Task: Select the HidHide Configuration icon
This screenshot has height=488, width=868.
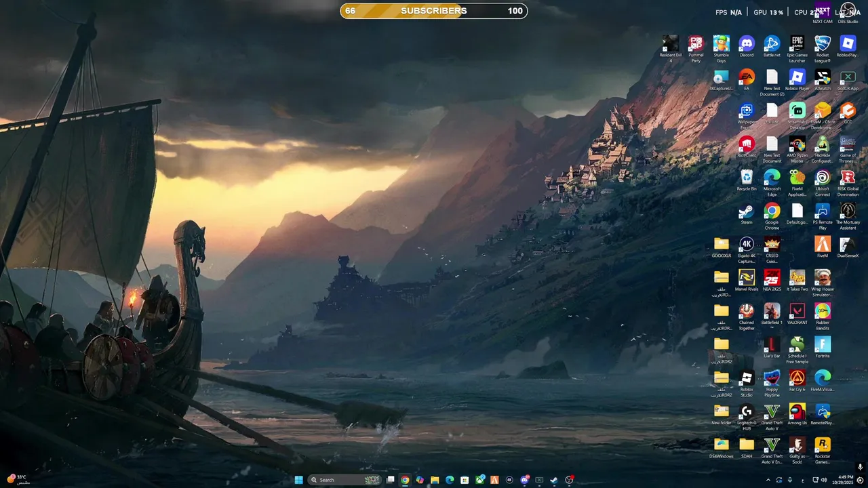Action: [x=823, y=149]
